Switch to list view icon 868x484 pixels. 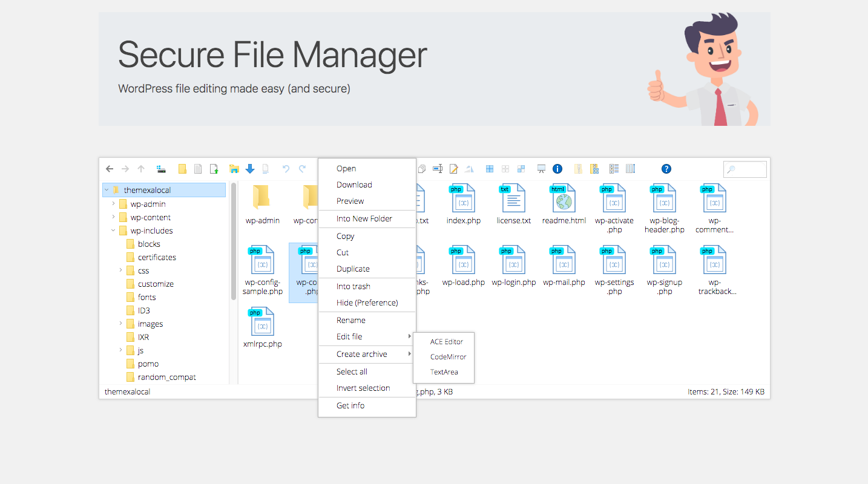click(x=614, y=169)
